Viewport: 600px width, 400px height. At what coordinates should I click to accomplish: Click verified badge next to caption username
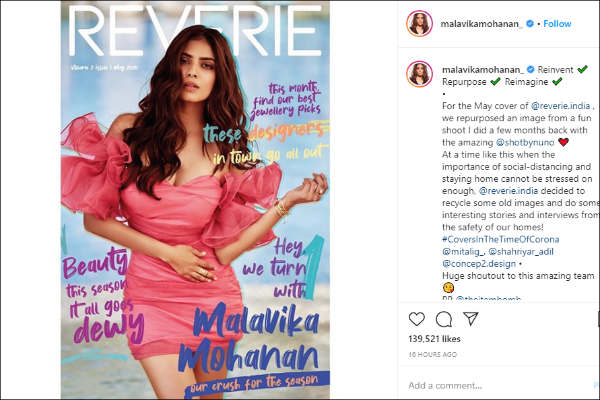coord(530,70)
